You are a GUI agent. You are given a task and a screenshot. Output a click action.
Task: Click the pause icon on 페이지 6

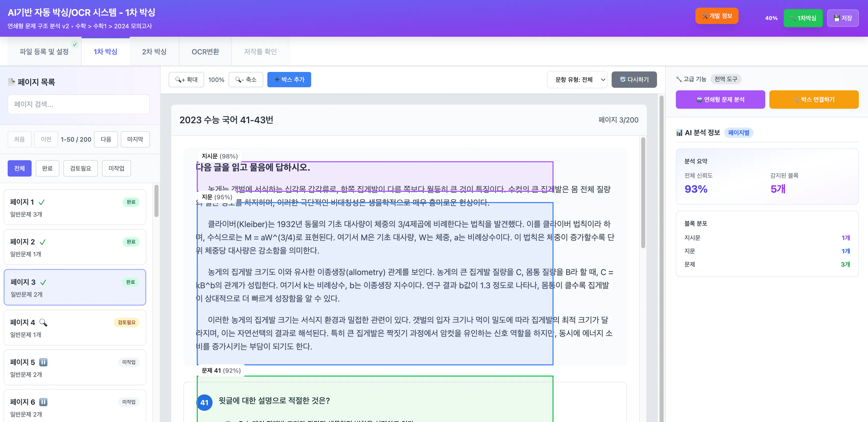point(43,402)
